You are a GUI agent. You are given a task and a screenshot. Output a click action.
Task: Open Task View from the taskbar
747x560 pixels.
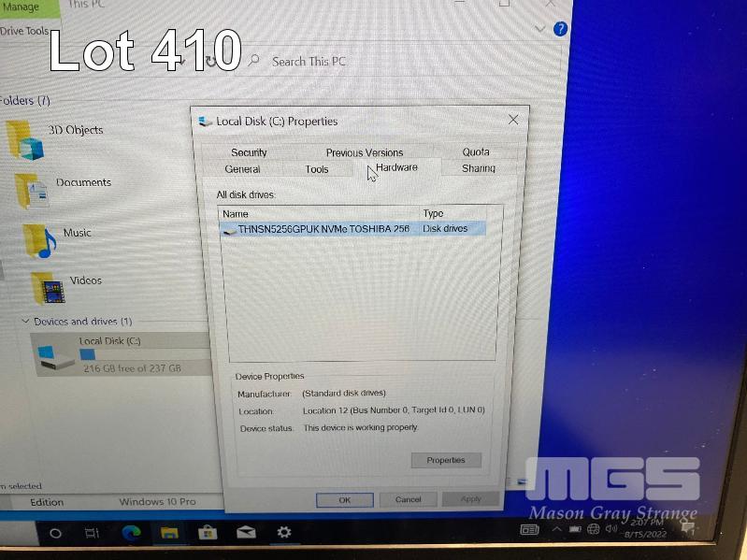92,533
